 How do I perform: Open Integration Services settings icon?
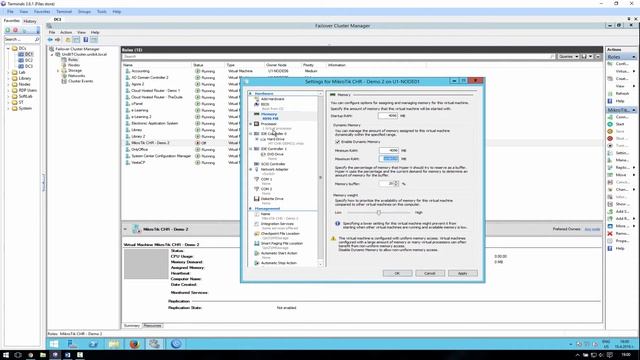tap(256, 224)
